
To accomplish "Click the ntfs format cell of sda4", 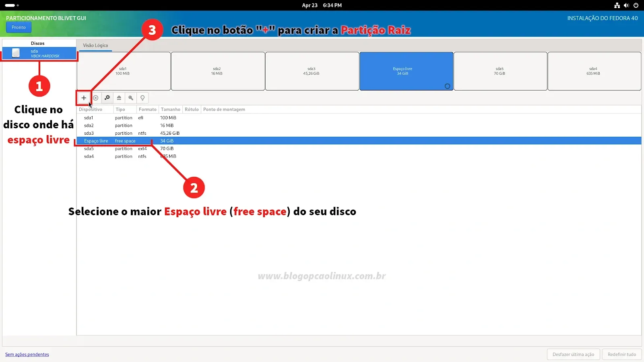I will click(142, 156).
